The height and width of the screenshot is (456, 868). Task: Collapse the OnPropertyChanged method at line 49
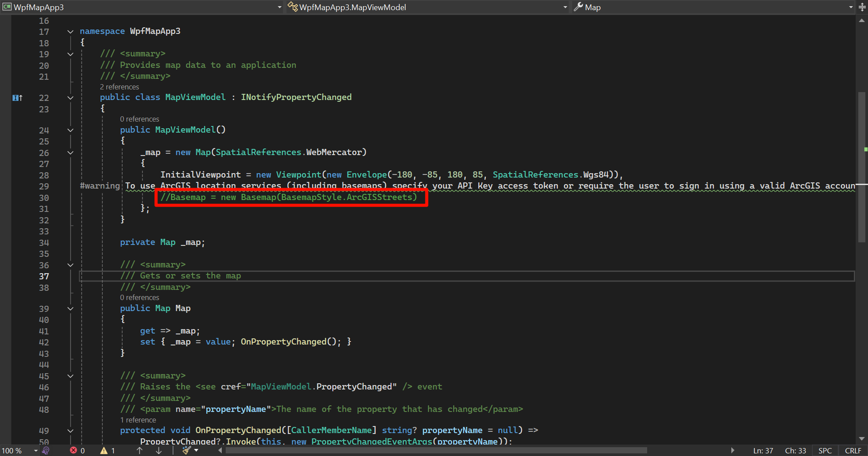[70, 431]
